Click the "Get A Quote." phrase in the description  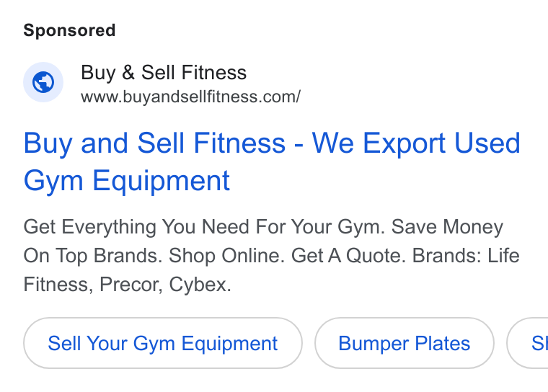348,255
